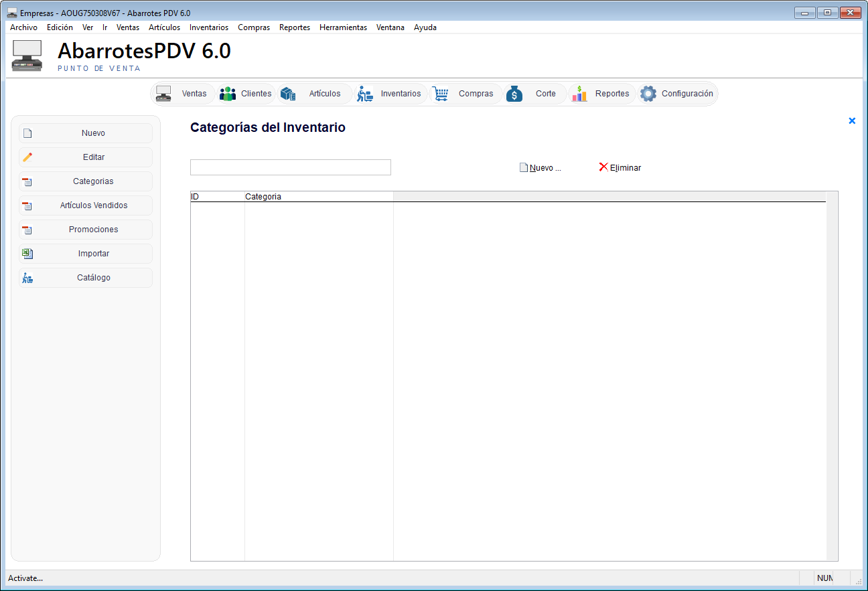Click the Artículos boxes icon
The width and height of the screenshot is (868, 591).
[x=288, y=94]
